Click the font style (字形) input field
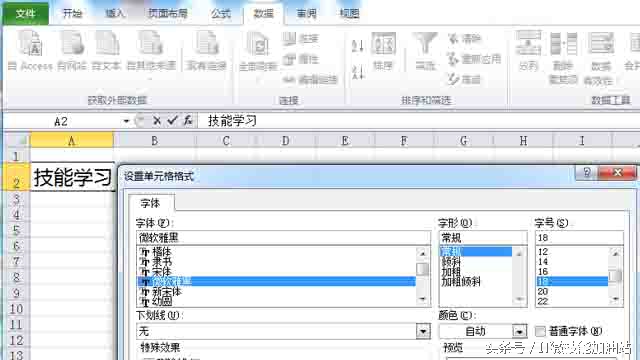Screen dimensions: 640x360 483,238
